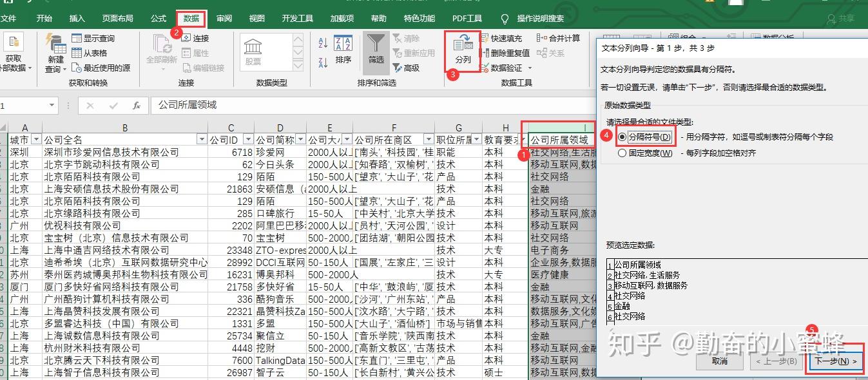868x380 pixels.
Task: Open the 公司ID column filter dropdown
Action: (248, 140)
